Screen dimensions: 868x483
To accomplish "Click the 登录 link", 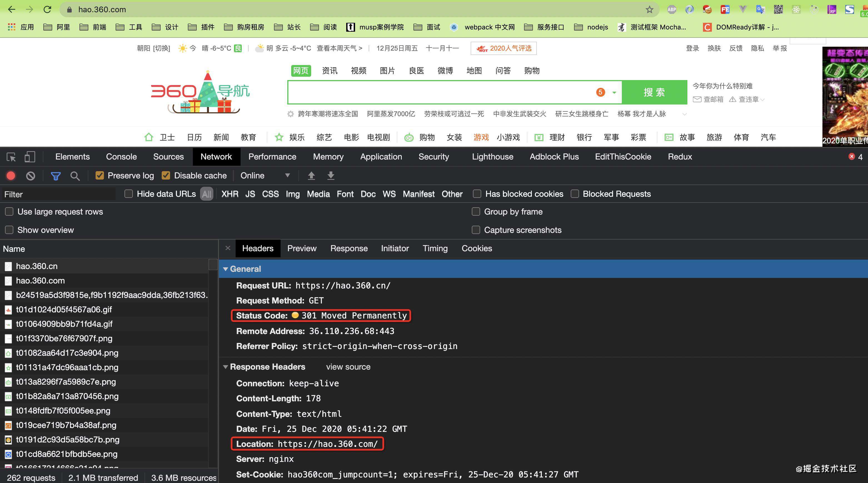I will [692, 48].
